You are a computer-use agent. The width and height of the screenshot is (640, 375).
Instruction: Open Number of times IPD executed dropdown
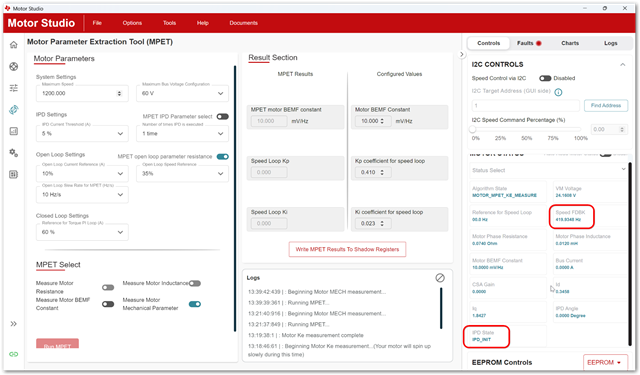click(x=182, y=133)
